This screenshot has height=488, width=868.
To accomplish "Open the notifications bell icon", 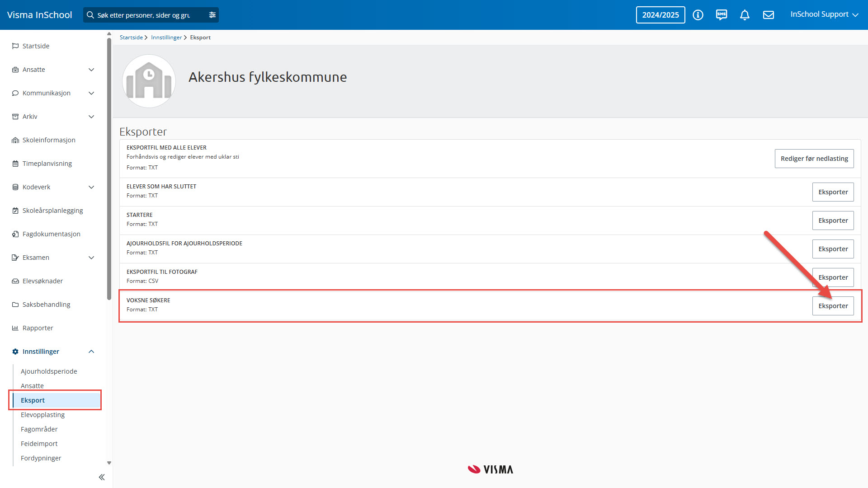I will 745,15.
